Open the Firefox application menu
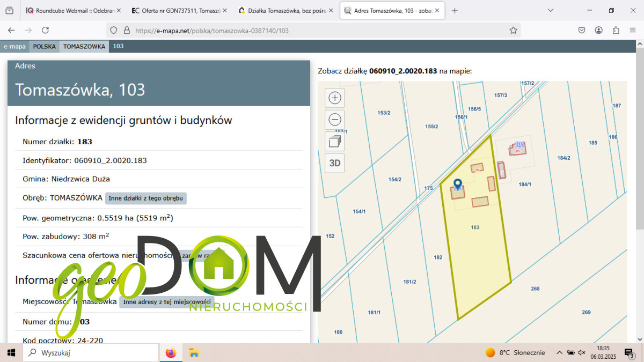Screen dimensions: 644x362 pyautogui.click(x=633, y=31)
